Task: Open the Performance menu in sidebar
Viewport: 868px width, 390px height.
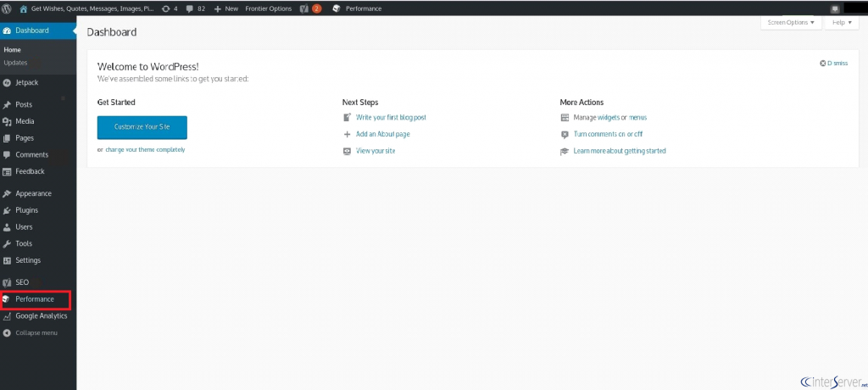Action: click(x=36, y=299)
